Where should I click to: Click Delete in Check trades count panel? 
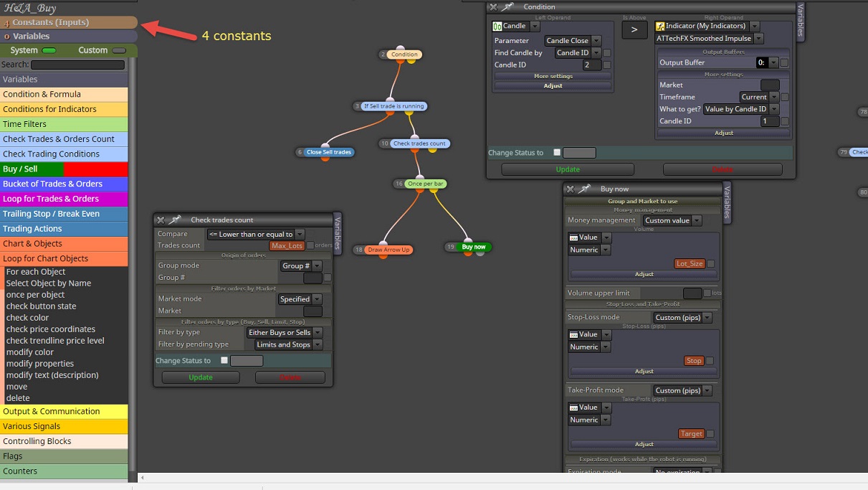pyautogui.click(x=290, y=377)
